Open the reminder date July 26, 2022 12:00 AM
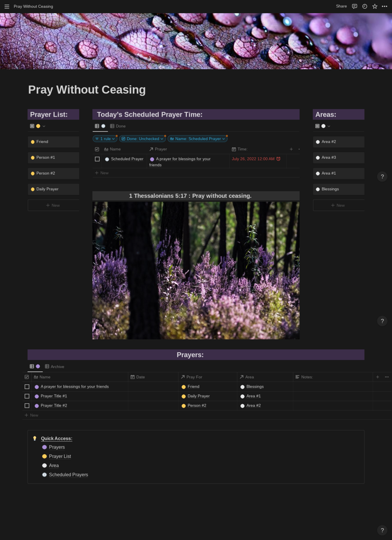This screenshot has width=392, height=540. click(x=256, y=159)
